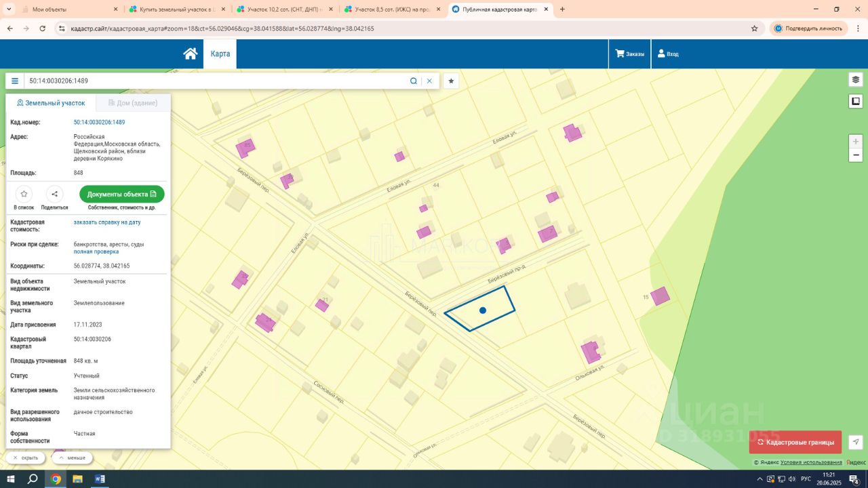Open the Карта menu item
868x488 pixels.
[220, 54]
